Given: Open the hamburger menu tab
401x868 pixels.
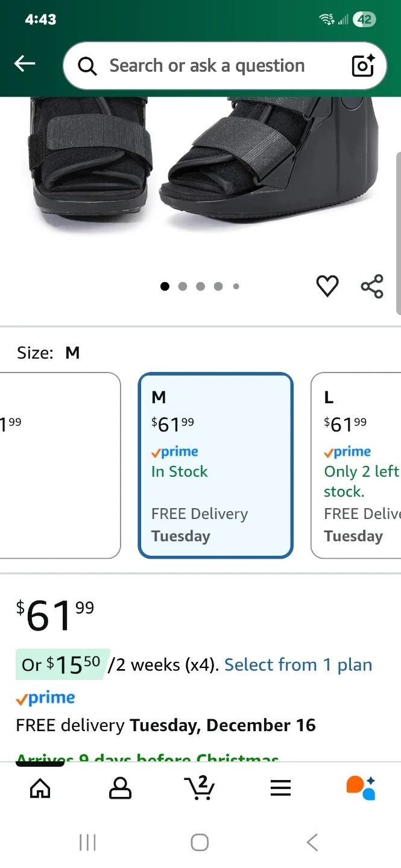Looking at the screenshot, I should [280, 787].
